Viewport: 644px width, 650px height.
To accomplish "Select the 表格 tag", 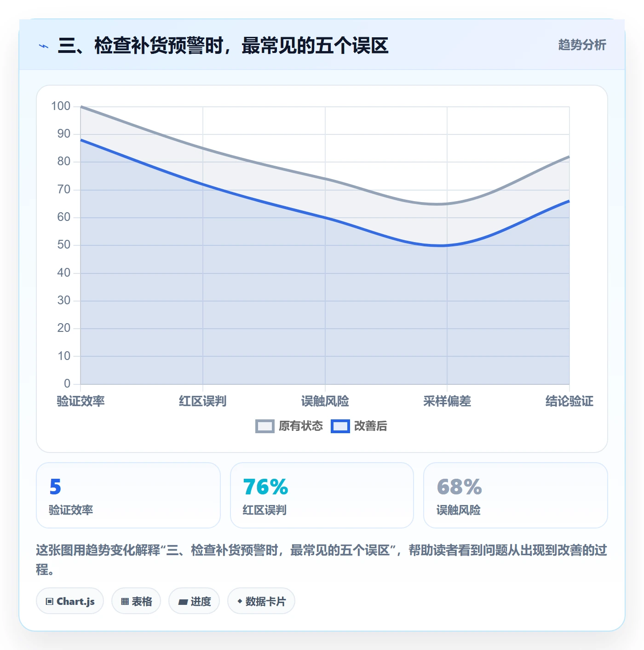I will click(136, 601).
